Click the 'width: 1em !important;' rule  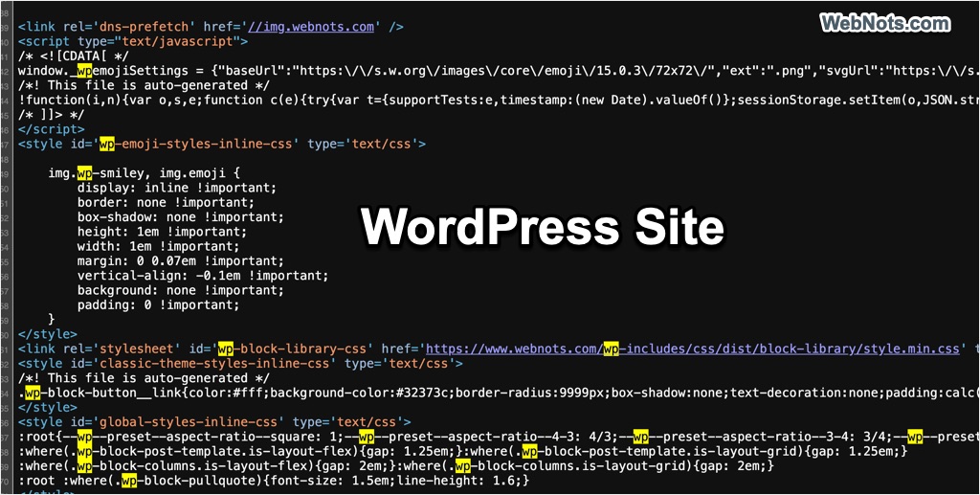[x=158, y=246]
